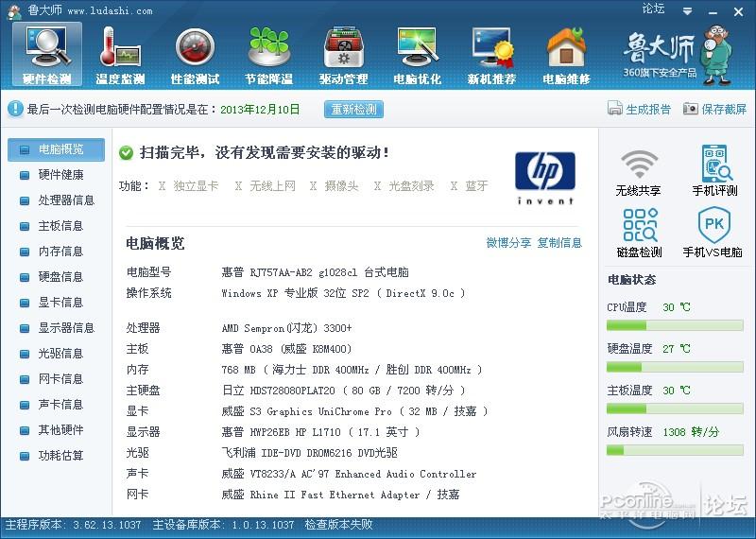
Task: Open the 硬件检测 hardware detection tool
Action: 46,55
